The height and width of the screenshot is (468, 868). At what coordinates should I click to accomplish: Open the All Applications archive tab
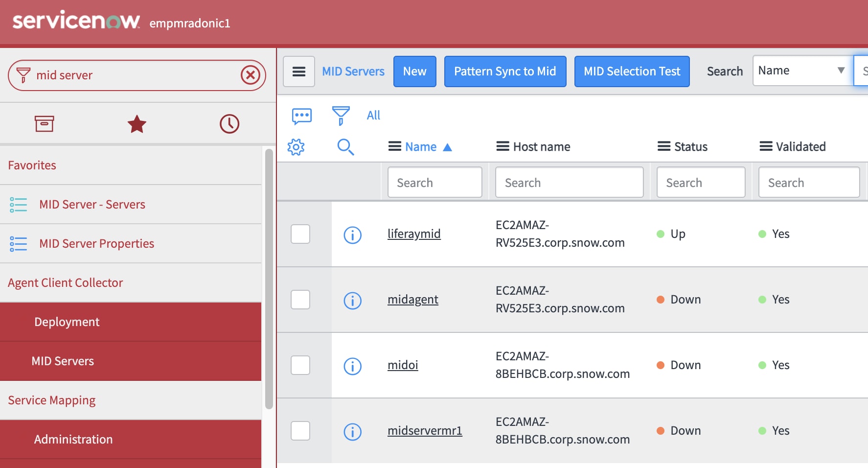(x=44, y=124)
